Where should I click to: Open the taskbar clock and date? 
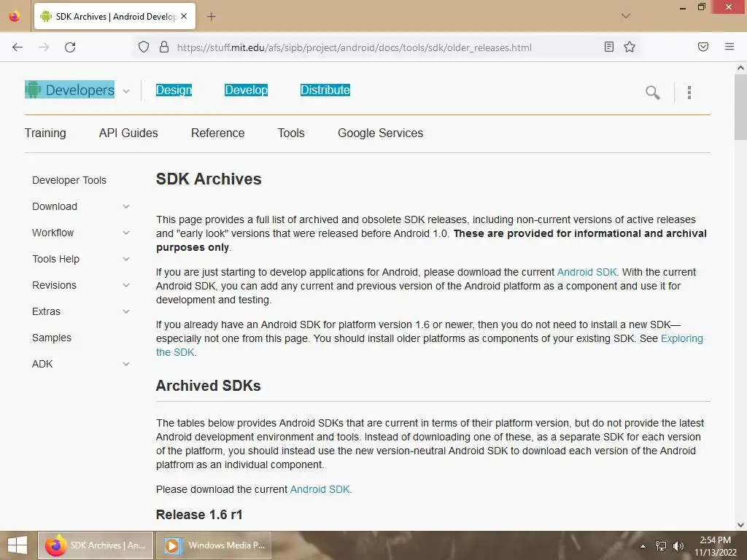click(715, 546)
